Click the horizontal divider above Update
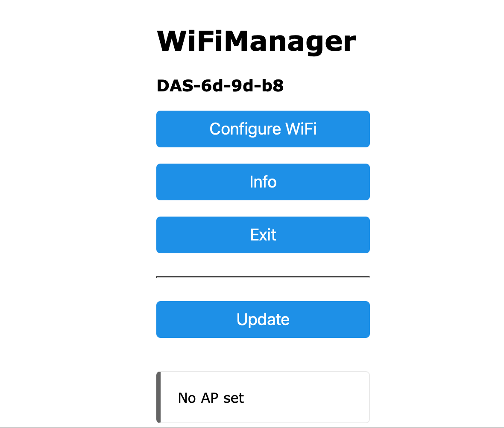504x428 pixels. pyautogui.click(x=263, y=277)
